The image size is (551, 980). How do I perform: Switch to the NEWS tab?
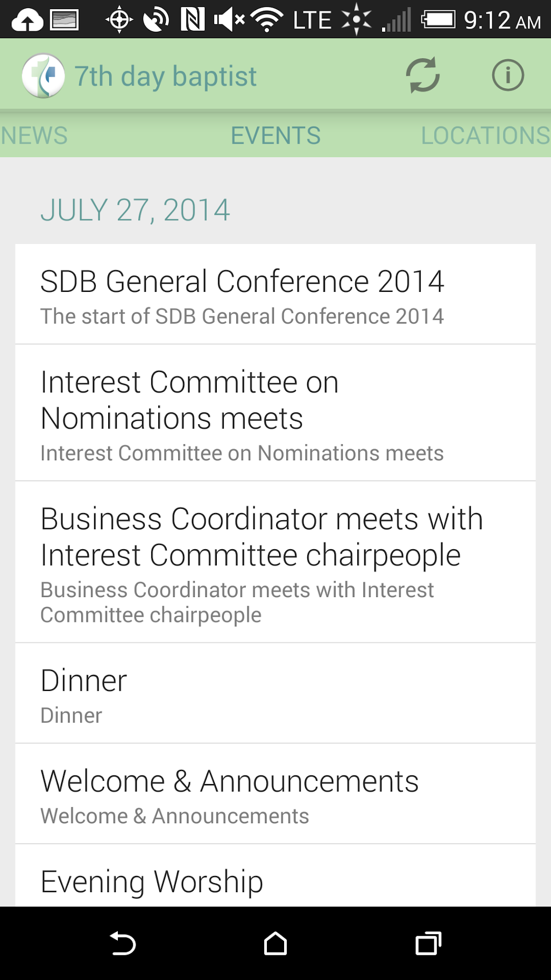pos(34,135)
